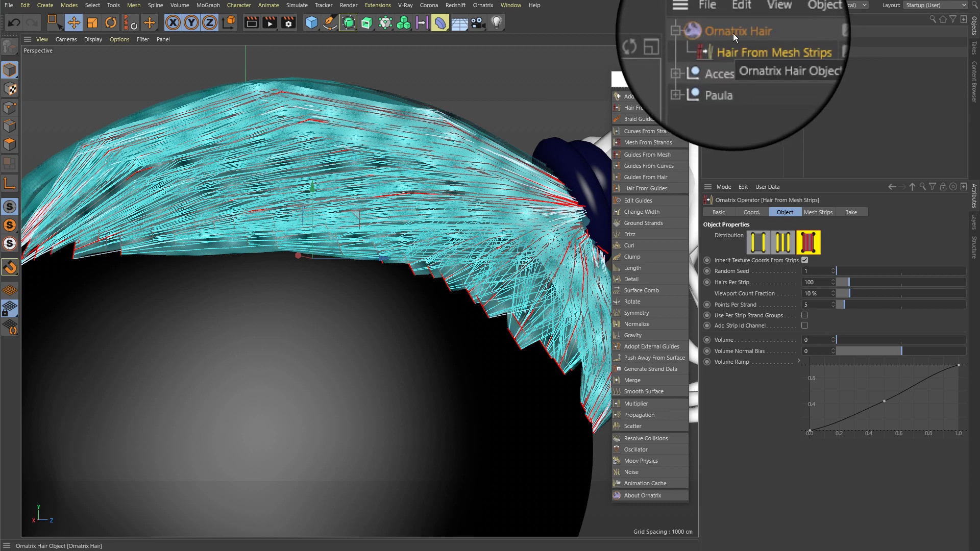
Task: Click the Floor grid icon
Action: coord(459,23)
